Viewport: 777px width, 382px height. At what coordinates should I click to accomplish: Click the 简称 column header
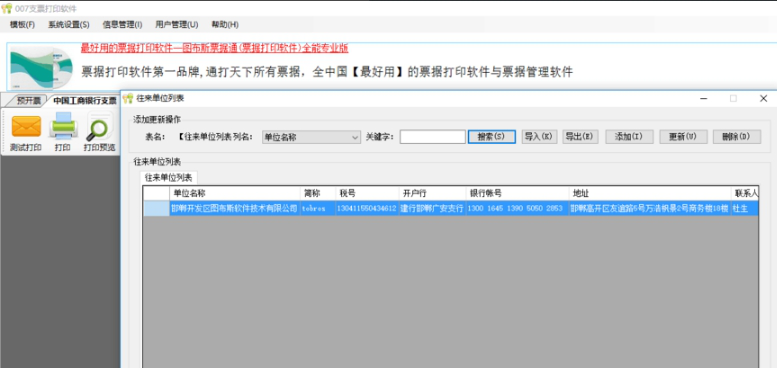click(318, 193)
